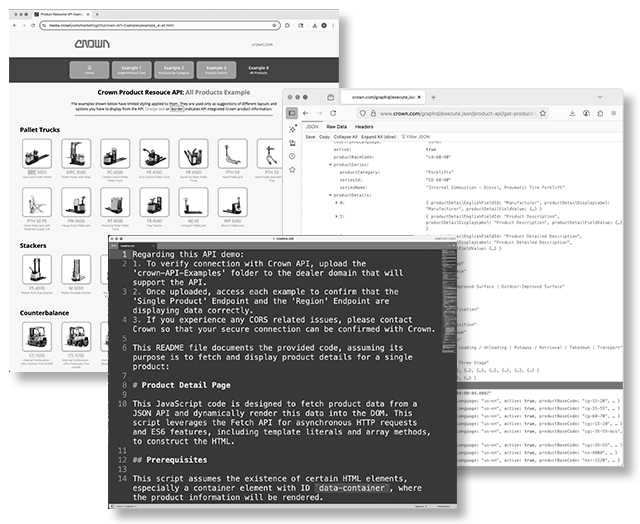Screen dimensions: 640x524
Task: Open the TR 4500 tow tractor thumbnail
Action: pyautogui.click(x=154, y=202)
